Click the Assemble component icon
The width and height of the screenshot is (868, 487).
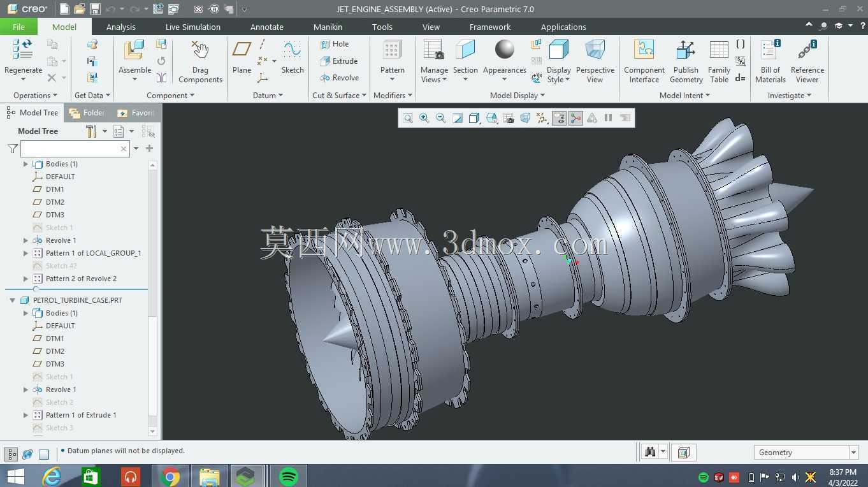coord(134,50)
